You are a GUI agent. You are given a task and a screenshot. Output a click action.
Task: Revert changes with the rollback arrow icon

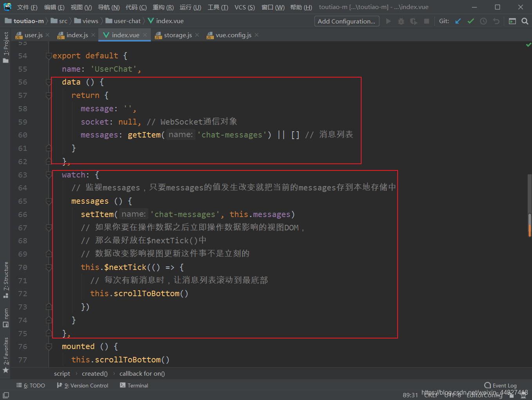point(496,21)
